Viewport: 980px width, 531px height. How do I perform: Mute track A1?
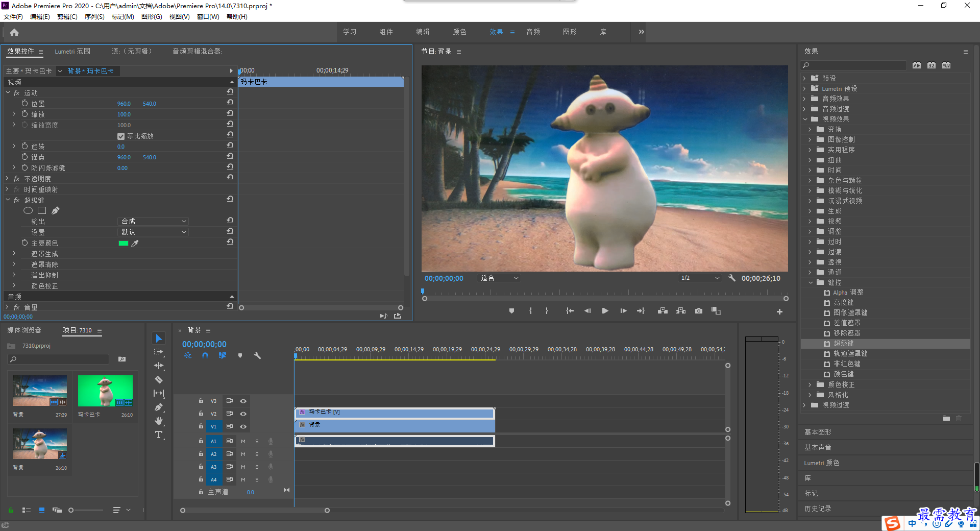[x=243, y=441]
